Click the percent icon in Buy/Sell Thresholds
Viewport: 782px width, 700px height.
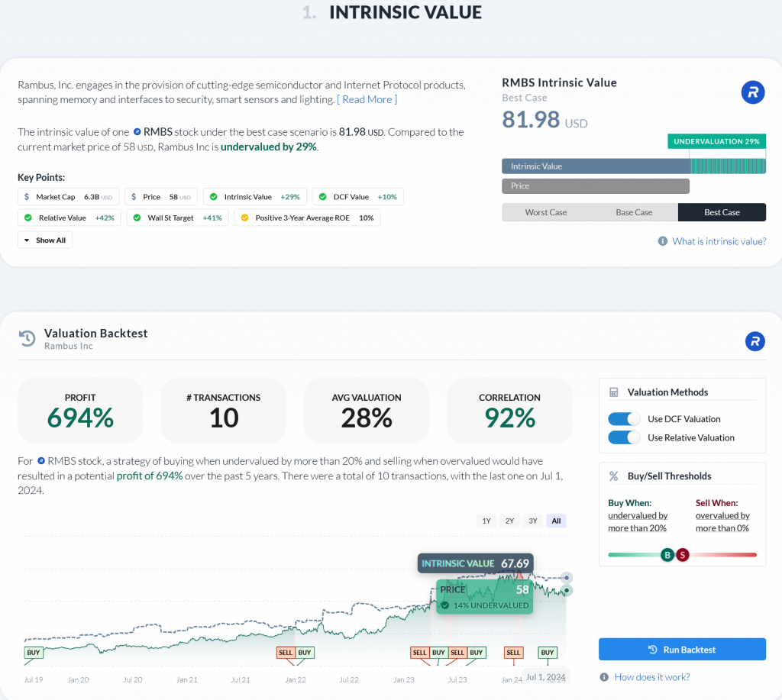613,476
